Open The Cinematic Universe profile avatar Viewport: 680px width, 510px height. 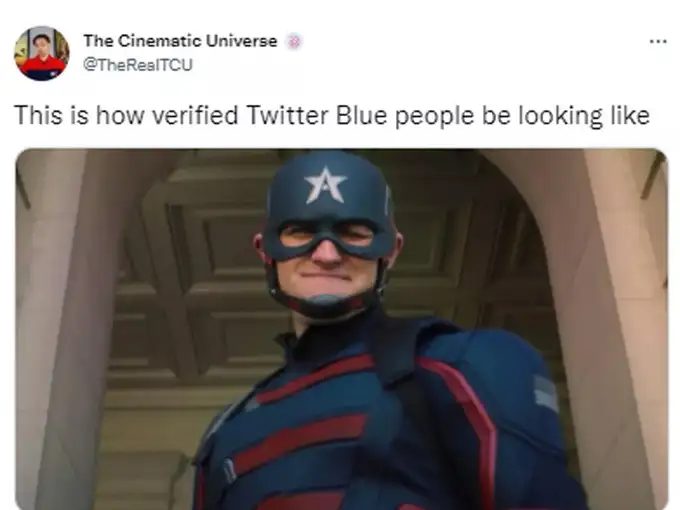coord(42,53)
